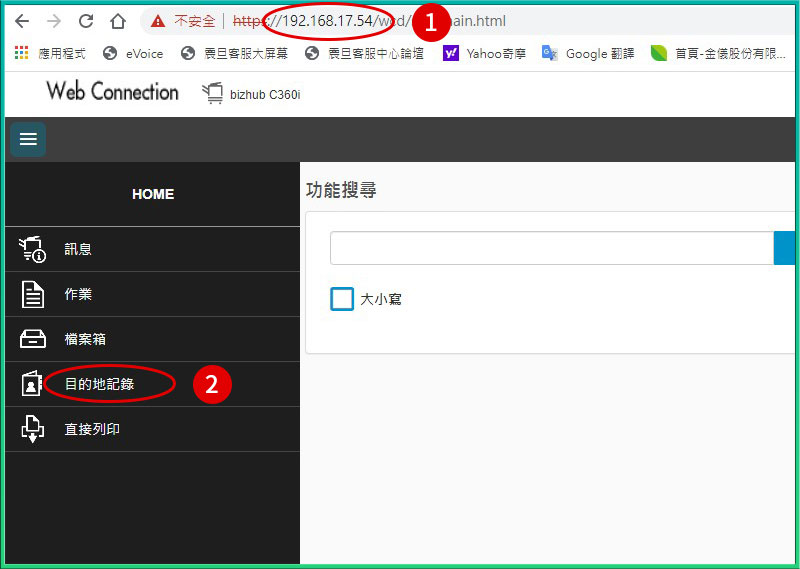Open the Yahoo奇摩 bookmark
This screenshot has height=569, width=800.
(486, 53)
